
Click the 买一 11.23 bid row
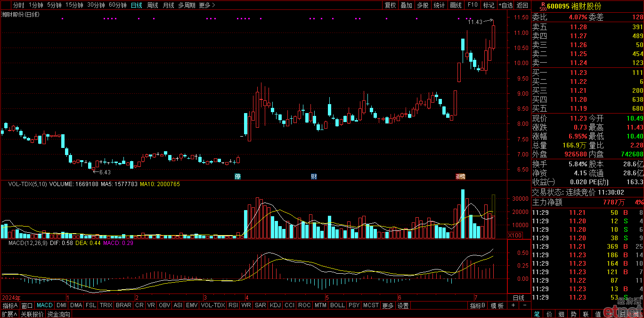(587, 73)
